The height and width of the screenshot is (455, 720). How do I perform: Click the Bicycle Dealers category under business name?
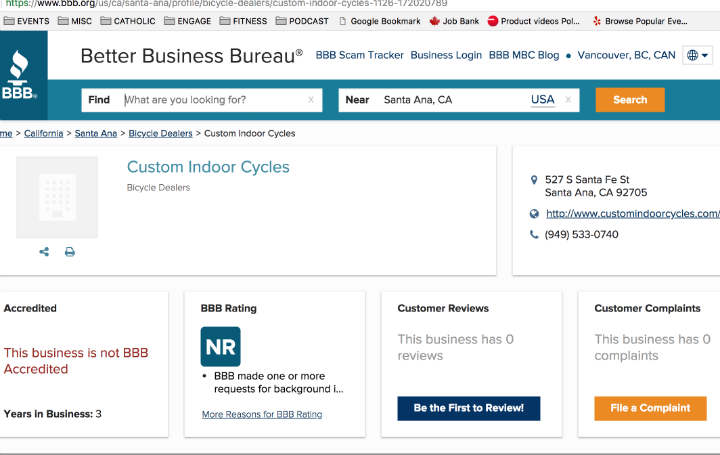158,188
